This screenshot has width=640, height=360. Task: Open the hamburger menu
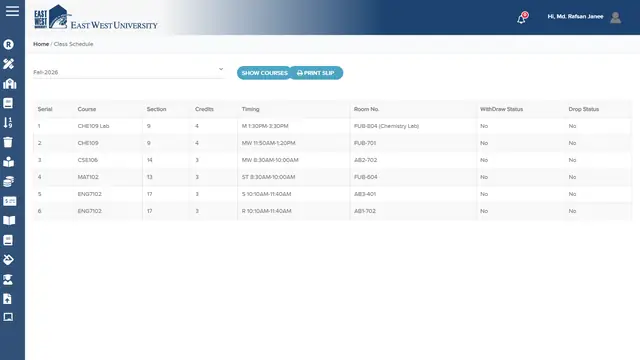pyautogui.click(x=12, y=11)
